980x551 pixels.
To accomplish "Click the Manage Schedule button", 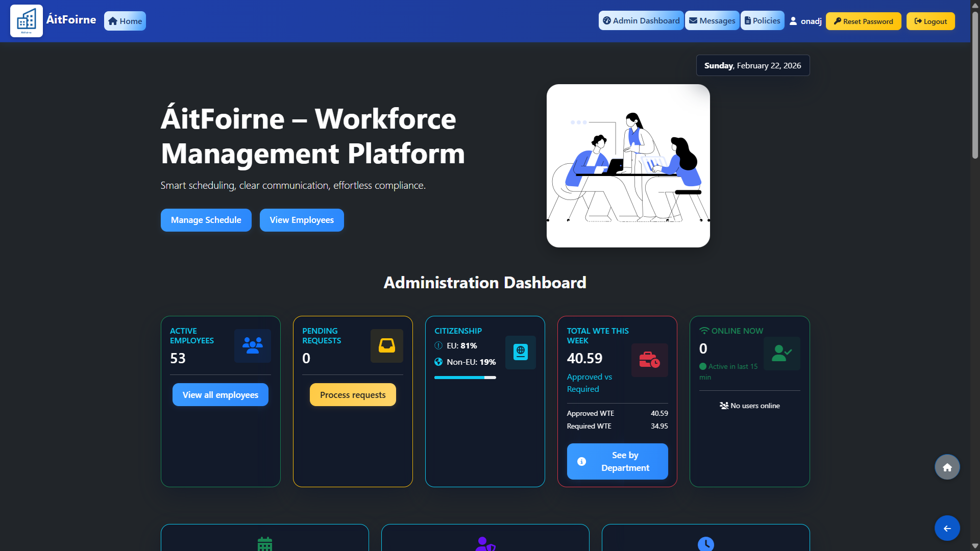I will pyautogui.click(x=206, y=220).
